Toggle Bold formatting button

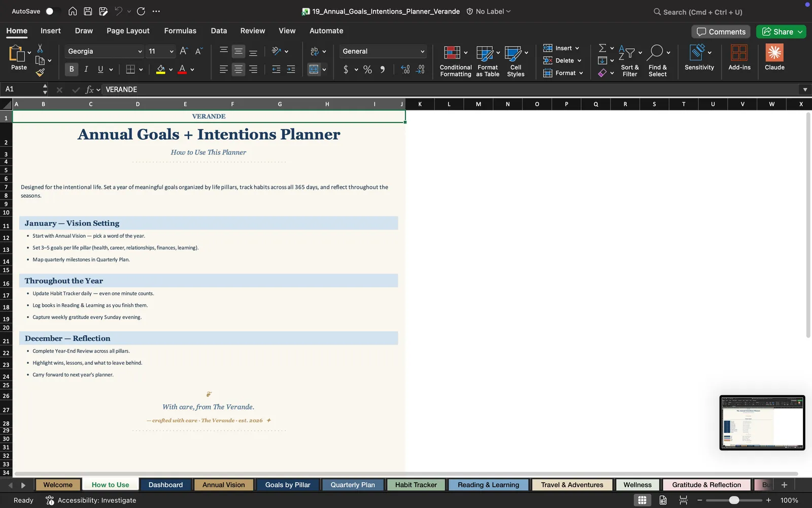[x=72, y=69]
